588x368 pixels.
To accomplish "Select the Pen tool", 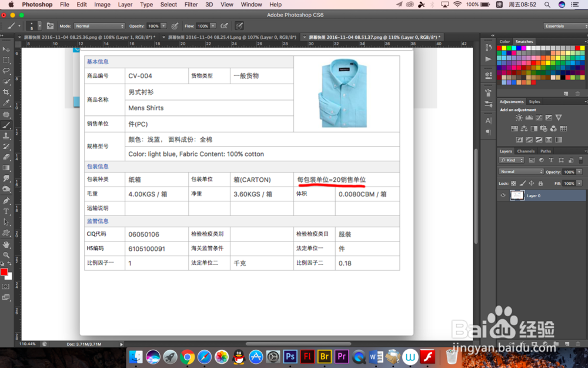I will pyautogui.click(x=6, y=201).
